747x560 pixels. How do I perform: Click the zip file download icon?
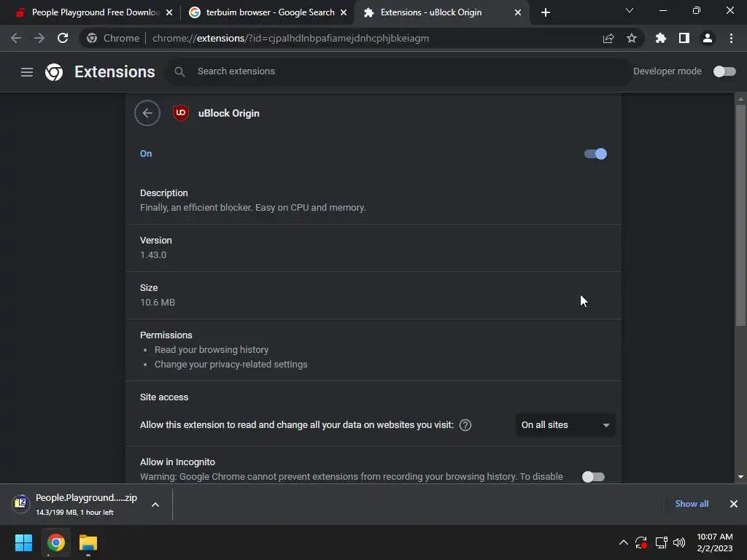coord(20,502)
